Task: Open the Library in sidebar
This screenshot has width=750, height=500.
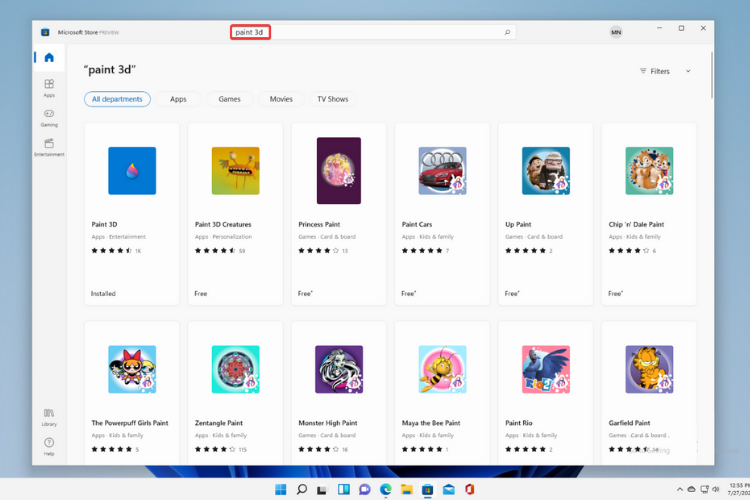Action: 49,415
